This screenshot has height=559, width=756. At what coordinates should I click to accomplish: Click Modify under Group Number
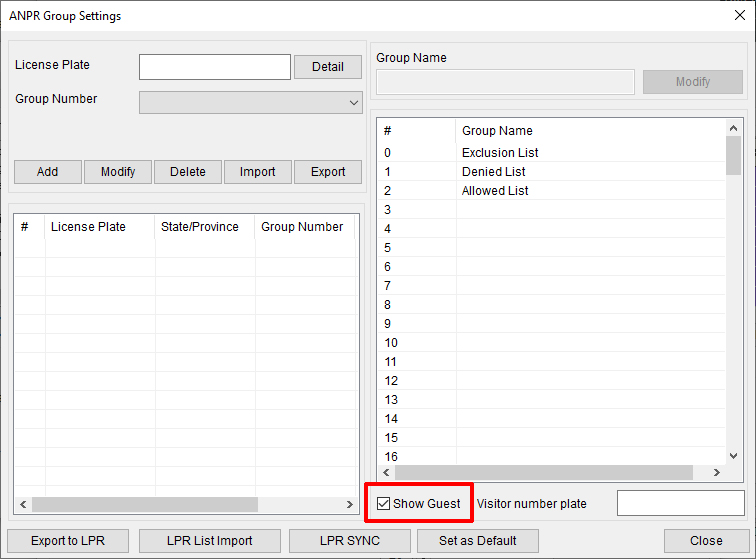coord(118,172)
